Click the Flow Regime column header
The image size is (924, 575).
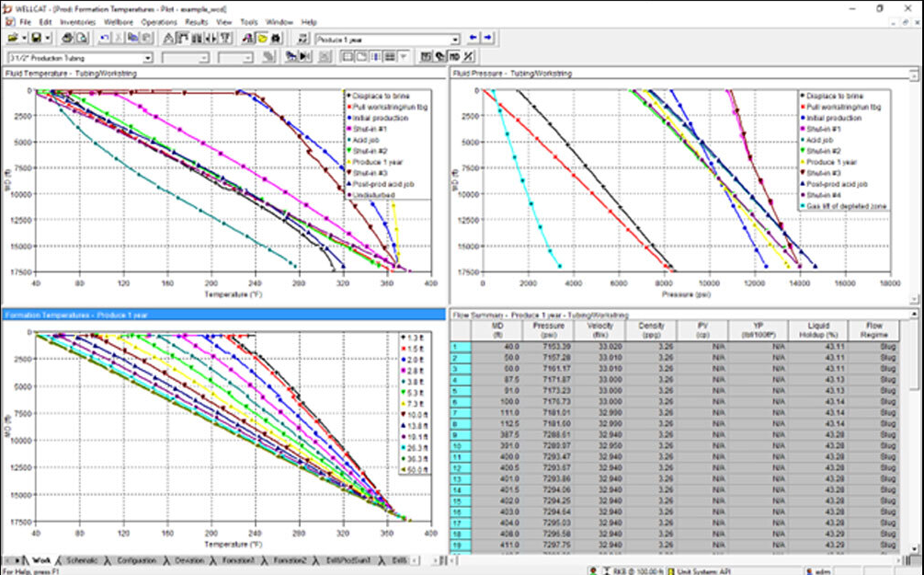click(874, 330)
